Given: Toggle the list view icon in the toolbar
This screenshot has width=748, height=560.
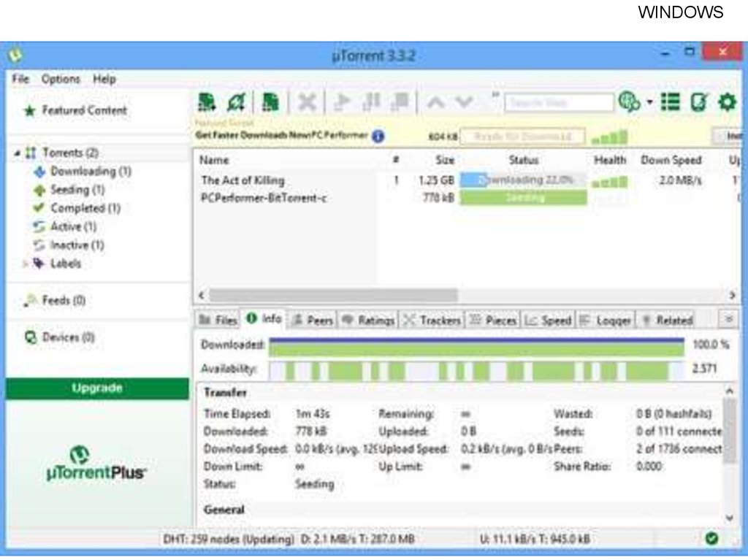Looking at the screenshot, I should pos(671,102).
